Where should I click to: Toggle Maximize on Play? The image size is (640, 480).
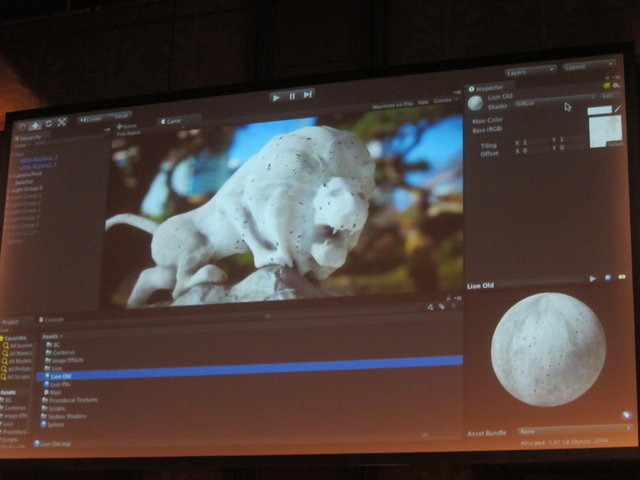point(392,105)
